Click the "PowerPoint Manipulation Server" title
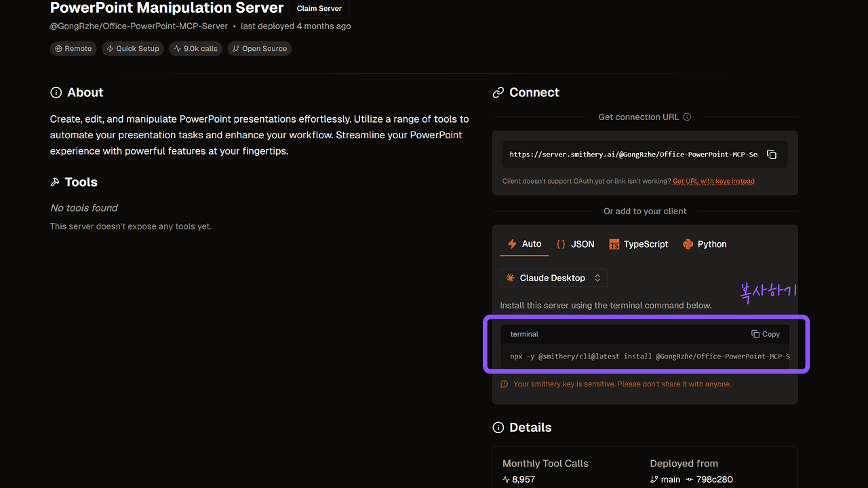The image size is (868, 488). [x=167, y=8]
